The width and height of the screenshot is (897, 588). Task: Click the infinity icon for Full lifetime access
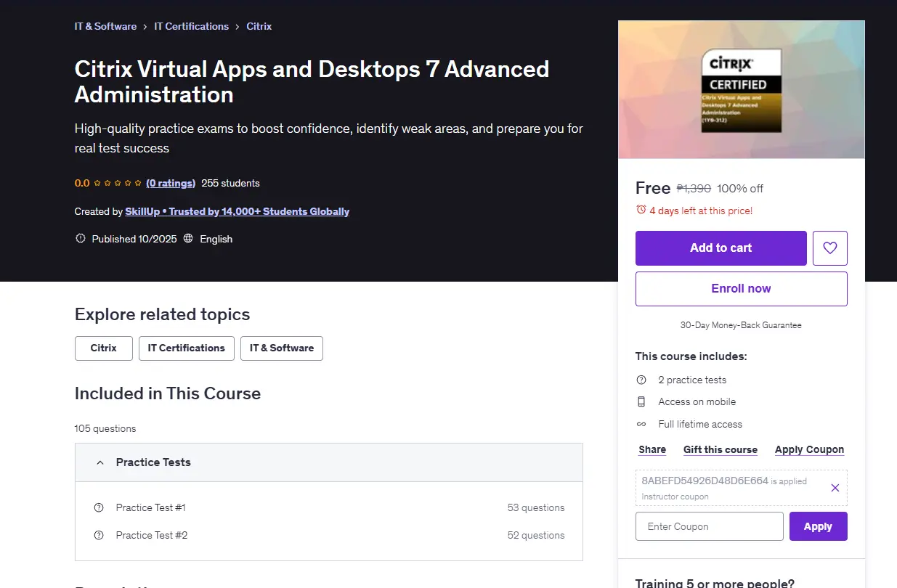point(641,424)
